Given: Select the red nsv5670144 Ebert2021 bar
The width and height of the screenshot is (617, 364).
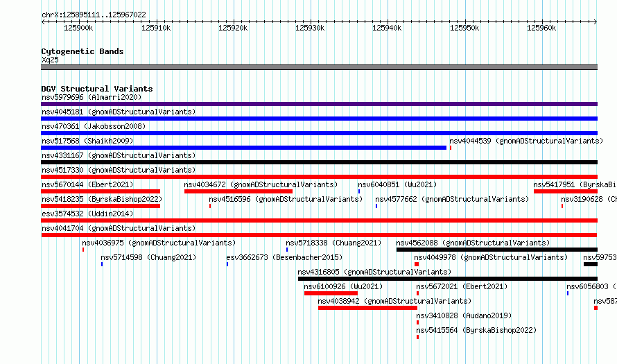Looking at the screenshot, I should [101, 191].
